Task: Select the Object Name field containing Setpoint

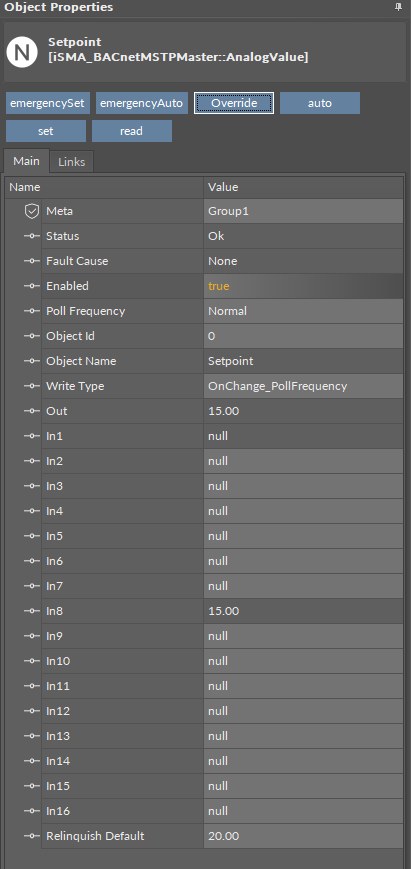Action: click(x=303, y=361)
